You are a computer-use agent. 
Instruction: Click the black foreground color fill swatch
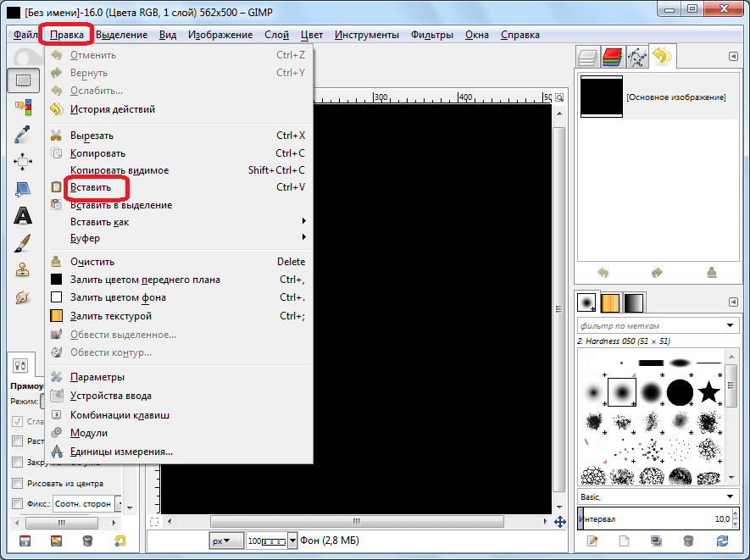pyautogui.click(x=57, y=280)
